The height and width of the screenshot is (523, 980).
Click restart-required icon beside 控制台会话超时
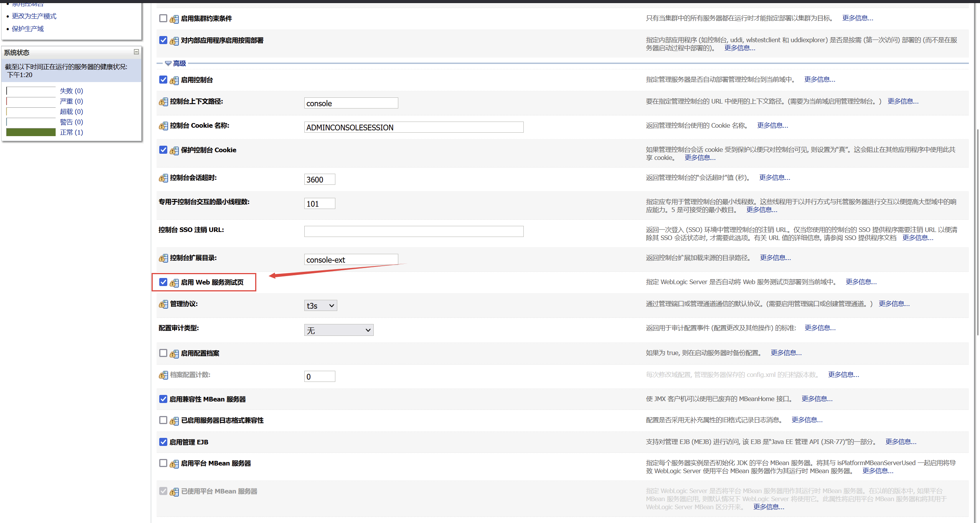pos(163,178)
